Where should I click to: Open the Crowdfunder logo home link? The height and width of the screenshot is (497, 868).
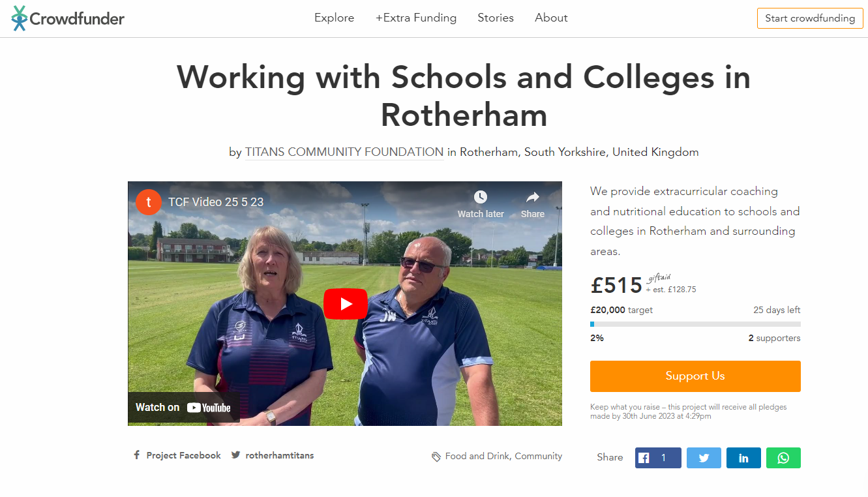click(x=68, y=18)
